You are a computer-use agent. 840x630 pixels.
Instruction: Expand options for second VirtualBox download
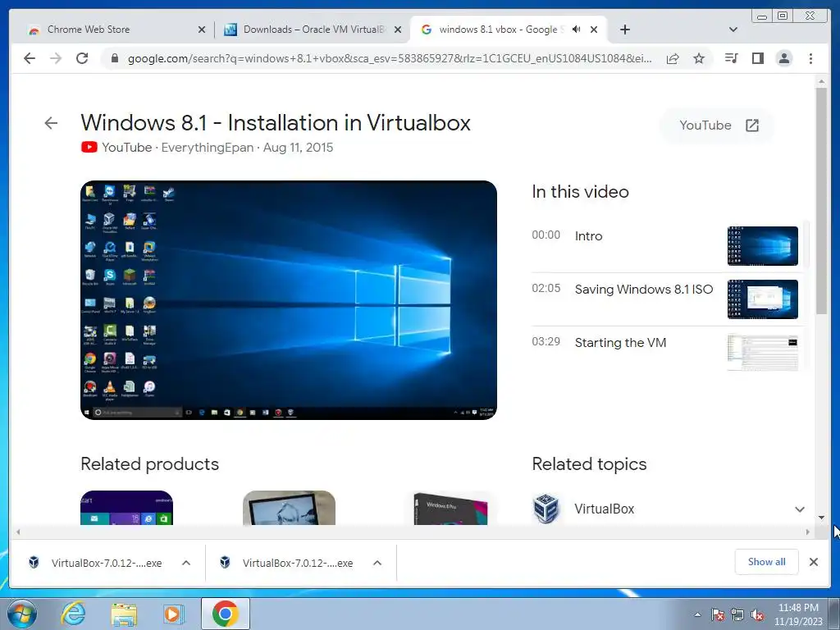coord(377,563)
